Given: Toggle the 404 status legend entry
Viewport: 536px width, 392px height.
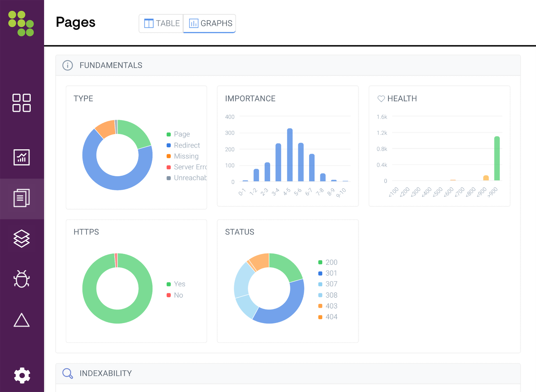Looking at the screenshot, I should pos(328,317).
